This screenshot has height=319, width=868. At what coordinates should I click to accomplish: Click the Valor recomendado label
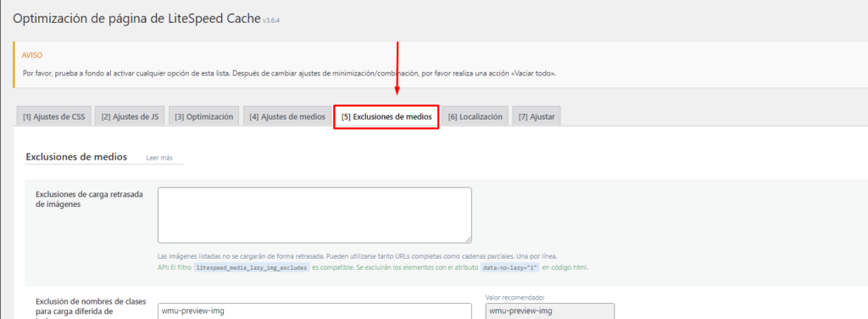(515, 298)
